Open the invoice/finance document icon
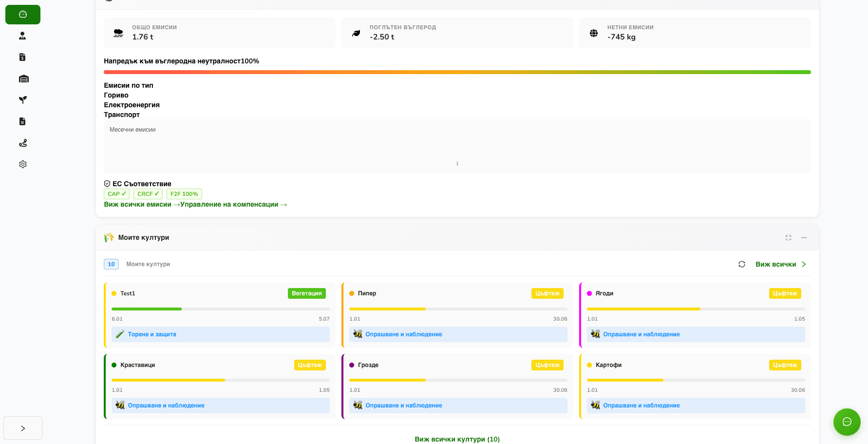This screenshot has width=868, height=444. 22,57
